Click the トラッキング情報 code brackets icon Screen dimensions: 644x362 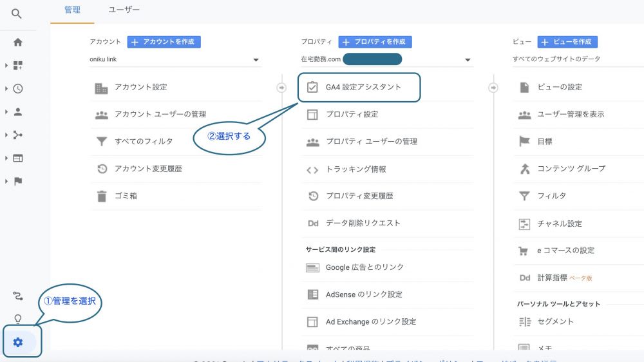point(312,169)
